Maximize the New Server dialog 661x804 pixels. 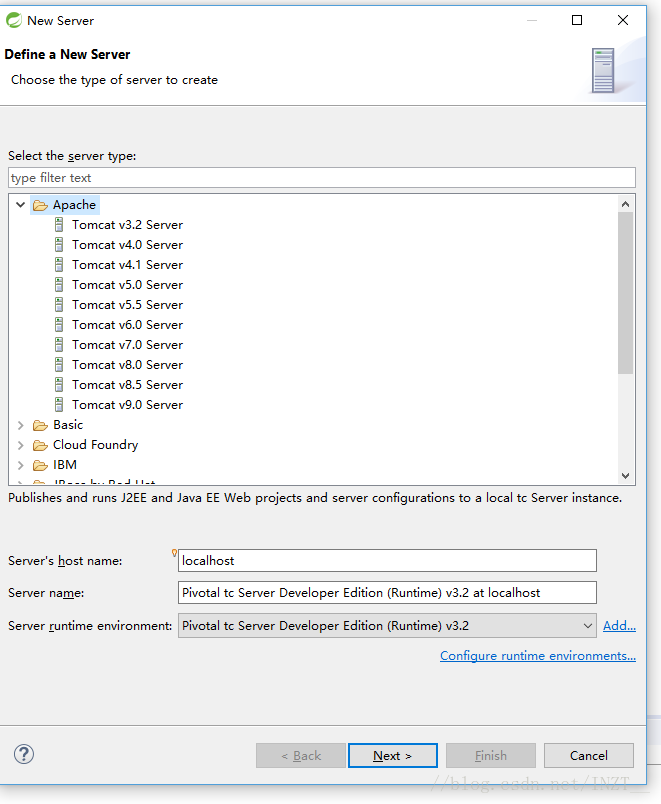pyautogui.click(x=577, y=20)
